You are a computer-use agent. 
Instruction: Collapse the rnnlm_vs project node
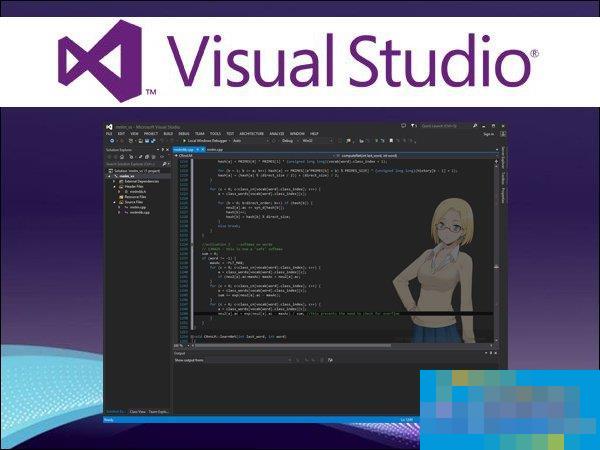(110, 176)
